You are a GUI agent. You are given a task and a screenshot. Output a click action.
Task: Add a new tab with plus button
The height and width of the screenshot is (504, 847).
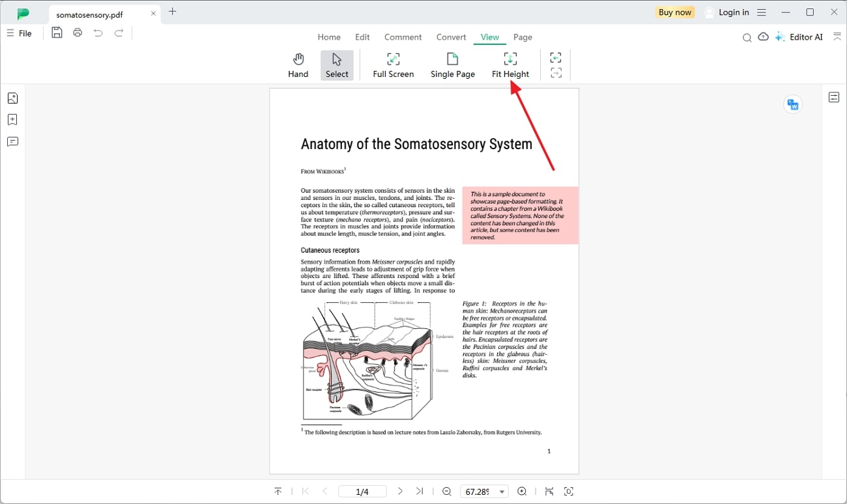pos(173,11)
